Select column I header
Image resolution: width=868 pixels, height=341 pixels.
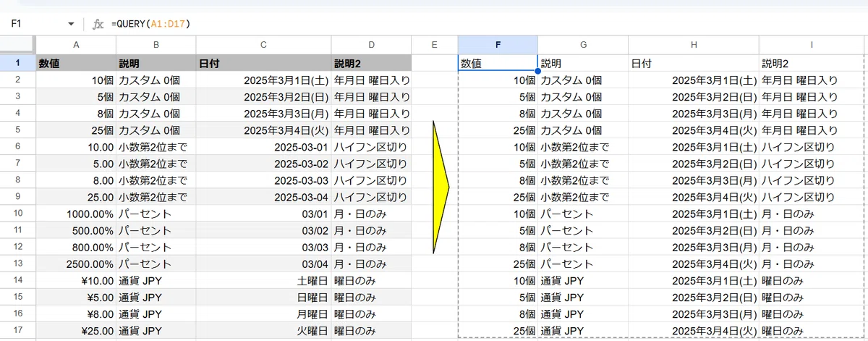812,45
